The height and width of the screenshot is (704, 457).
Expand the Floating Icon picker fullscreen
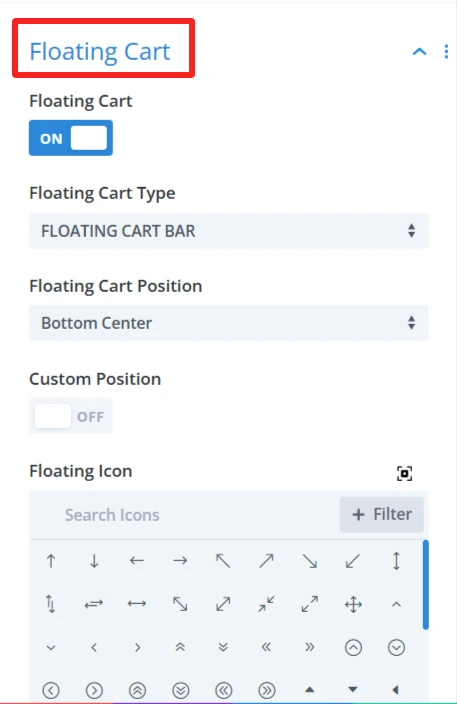(404, 473)
